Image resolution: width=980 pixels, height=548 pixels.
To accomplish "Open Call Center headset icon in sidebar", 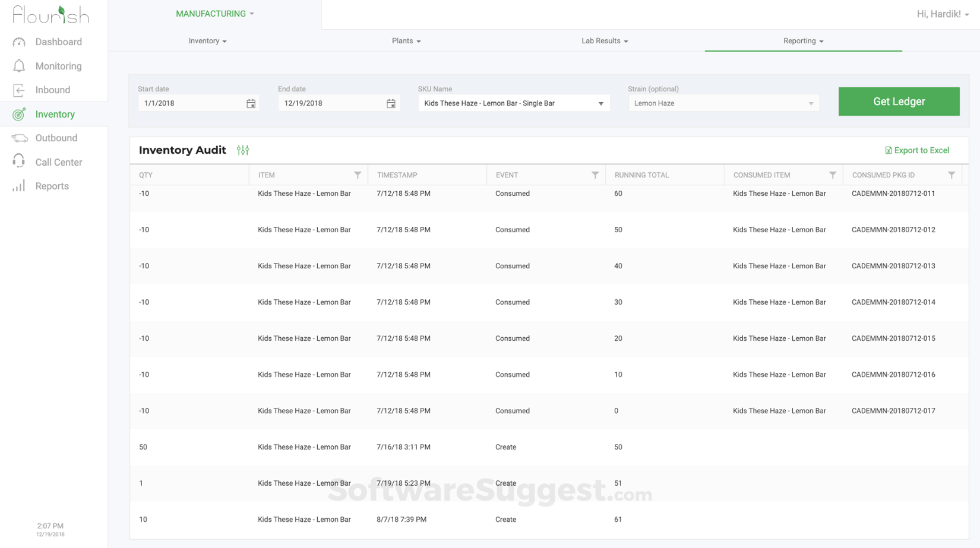I will (19, 161).
